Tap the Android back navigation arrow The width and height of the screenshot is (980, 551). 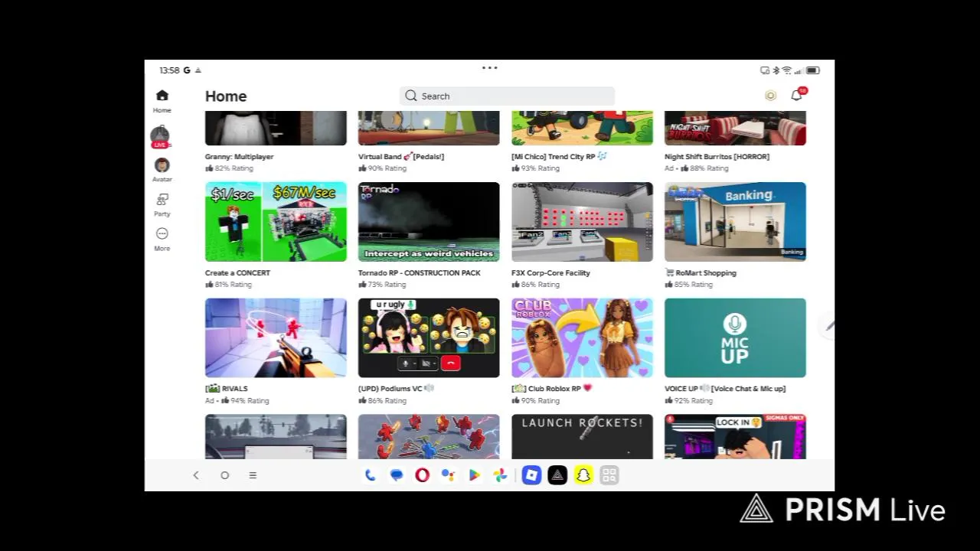(x=196, y=475)
